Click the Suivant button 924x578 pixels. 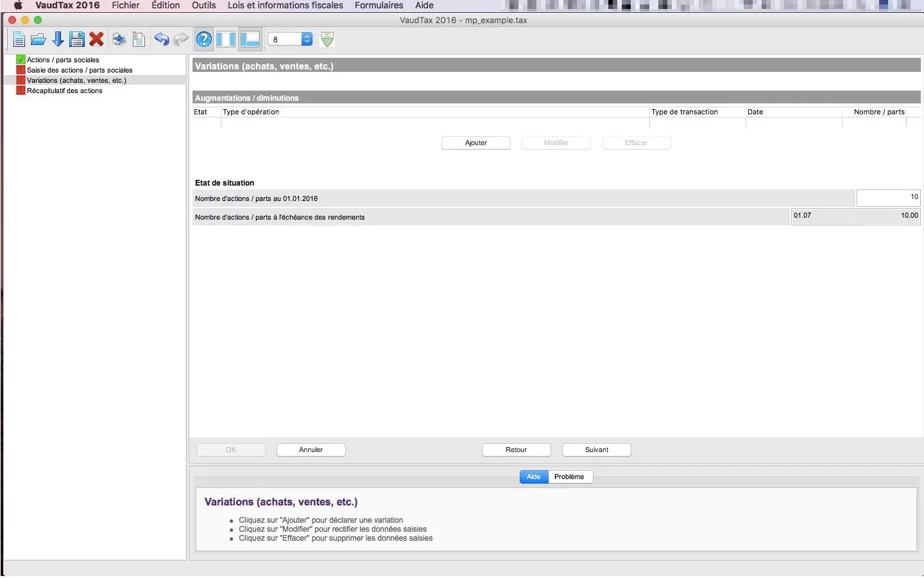point(597,450)
